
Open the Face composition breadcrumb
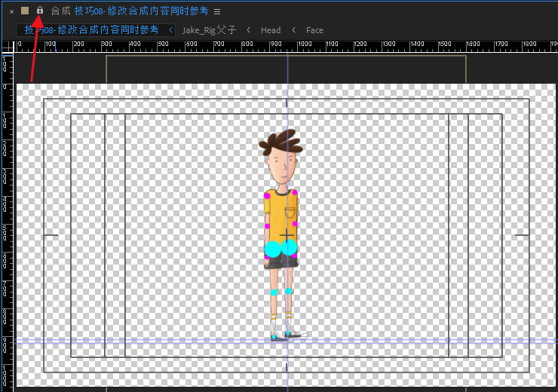pos(314,30)
